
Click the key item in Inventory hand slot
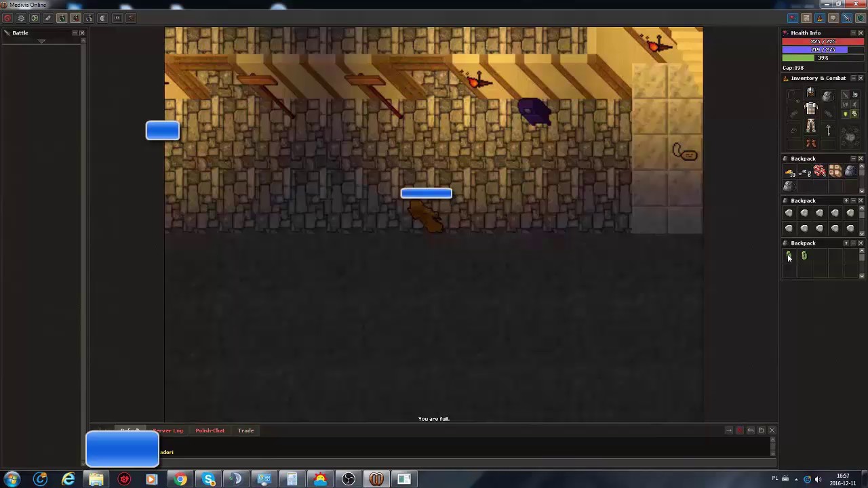pyautogui.click(x=828, y=129)
